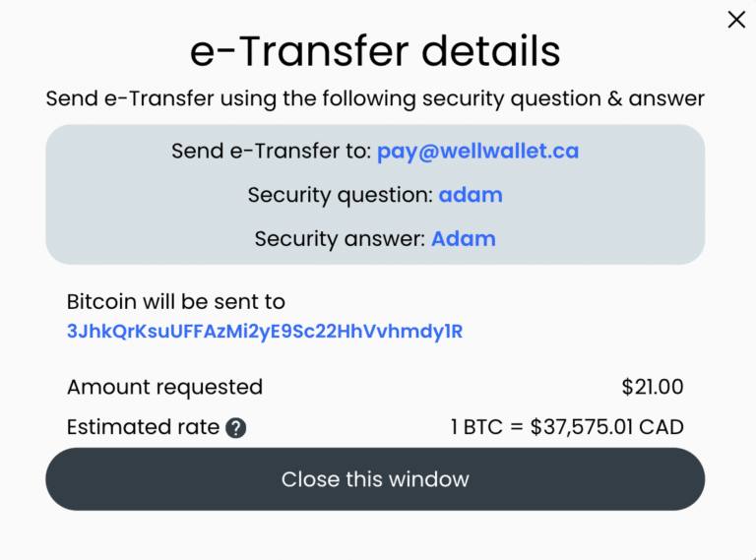Viewport: 756px width, 560px height.
Task: Click the $21.00 requested amount
Action: click(652, 387)
